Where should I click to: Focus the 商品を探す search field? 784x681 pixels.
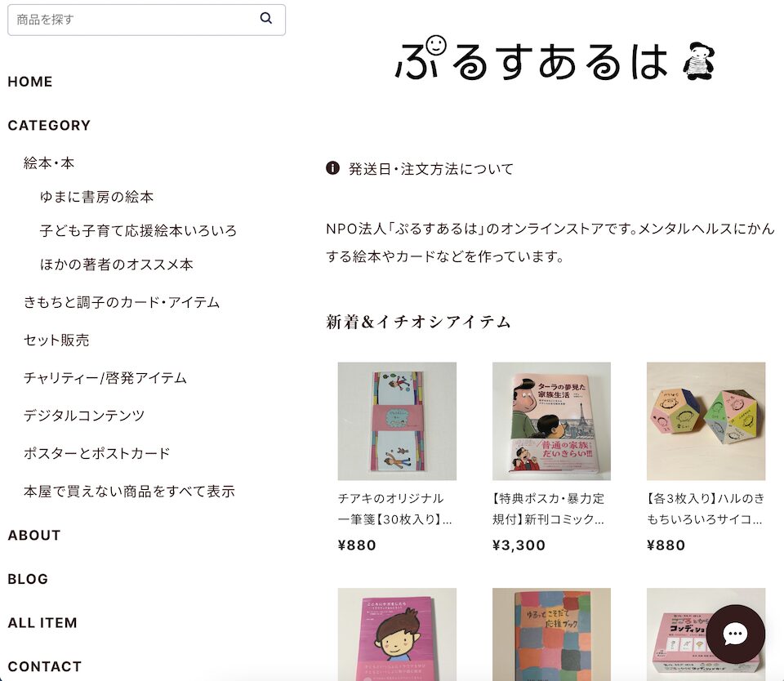coord(146,20)
